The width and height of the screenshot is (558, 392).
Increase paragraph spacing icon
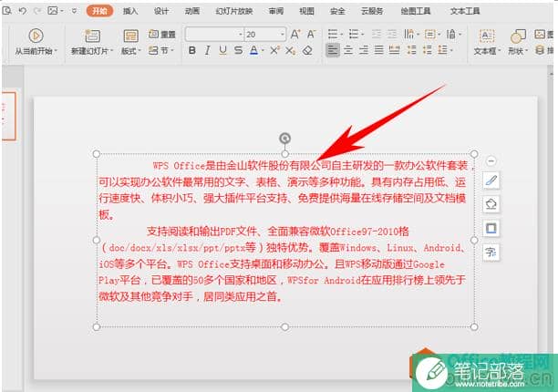[x=411, y=50]
